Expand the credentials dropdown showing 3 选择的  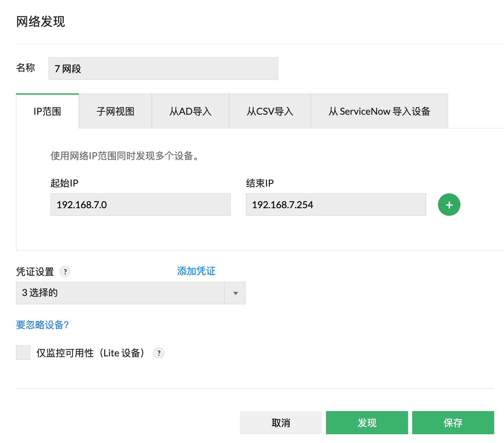tap(120, 293)
